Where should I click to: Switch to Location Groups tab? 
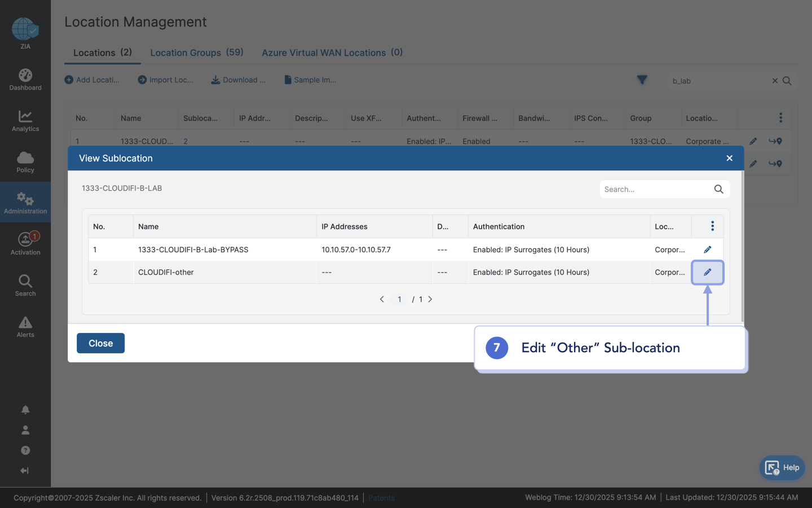pos(196,52)
